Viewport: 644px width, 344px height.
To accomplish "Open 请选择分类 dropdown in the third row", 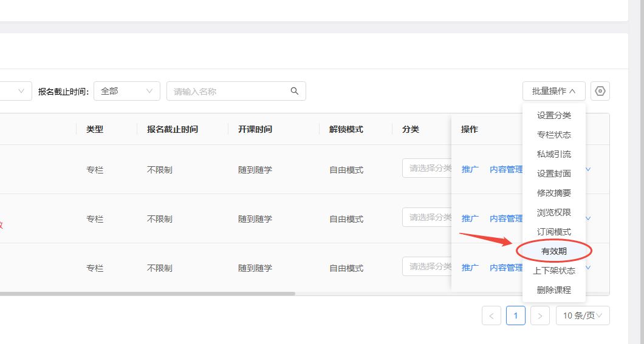I will click(427, 266).
